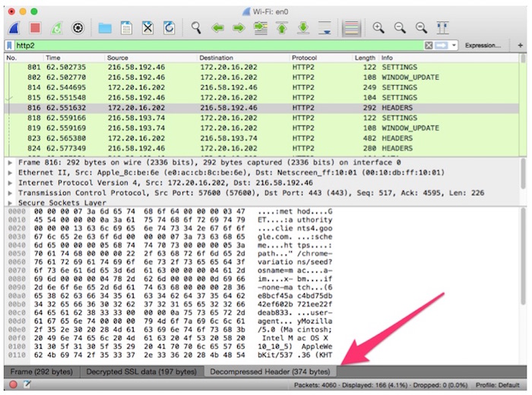532x395 pixels.
Task: Switch to Decompressed Header (374 bytes) tab
Action: point(270,371)
